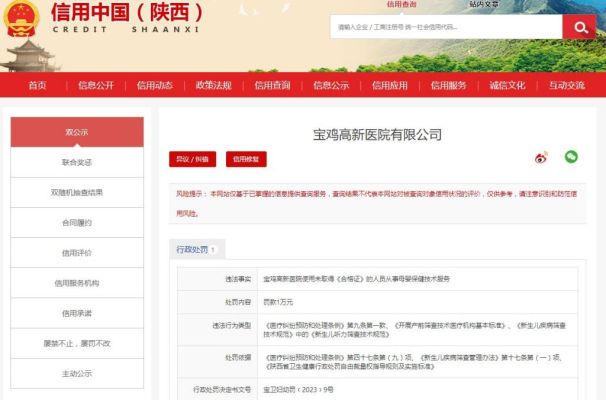The image size is (606, 400).
Task: Select 合同履约 in the sidebar
Action: [x=77, y=223]
